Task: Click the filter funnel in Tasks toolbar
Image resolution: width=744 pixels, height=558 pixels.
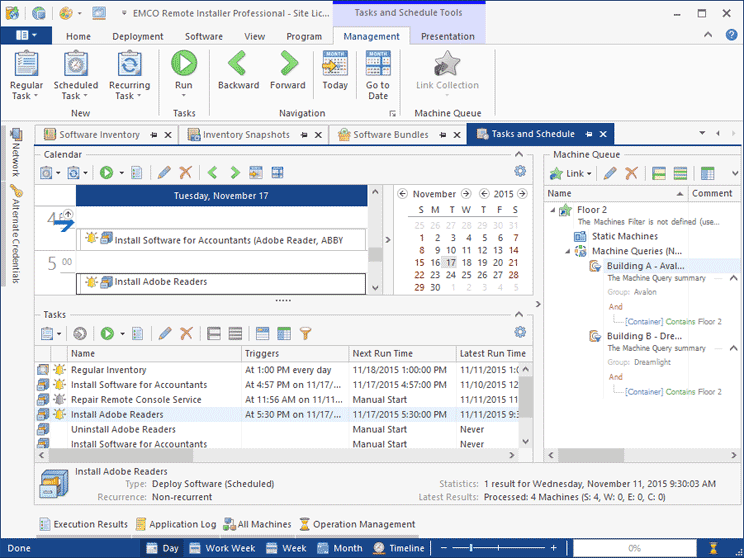Action: [306, 333]
